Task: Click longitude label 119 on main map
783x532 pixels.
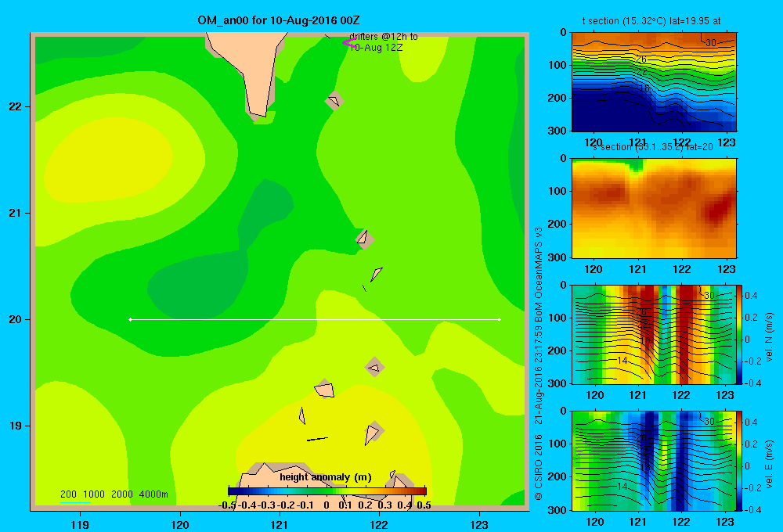Action: 80,524
